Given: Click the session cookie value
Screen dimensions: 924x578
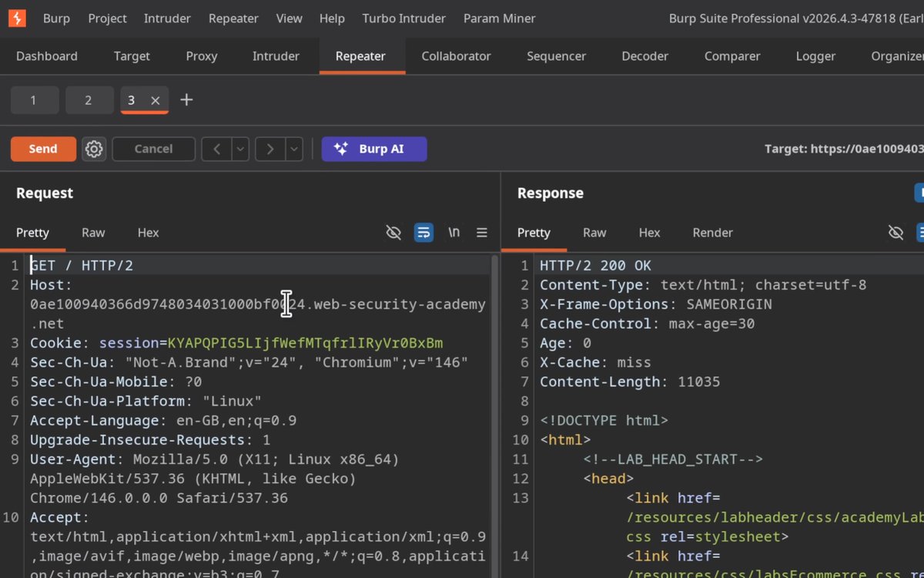Looking at the screenshot, I should (x=306, y=343).
